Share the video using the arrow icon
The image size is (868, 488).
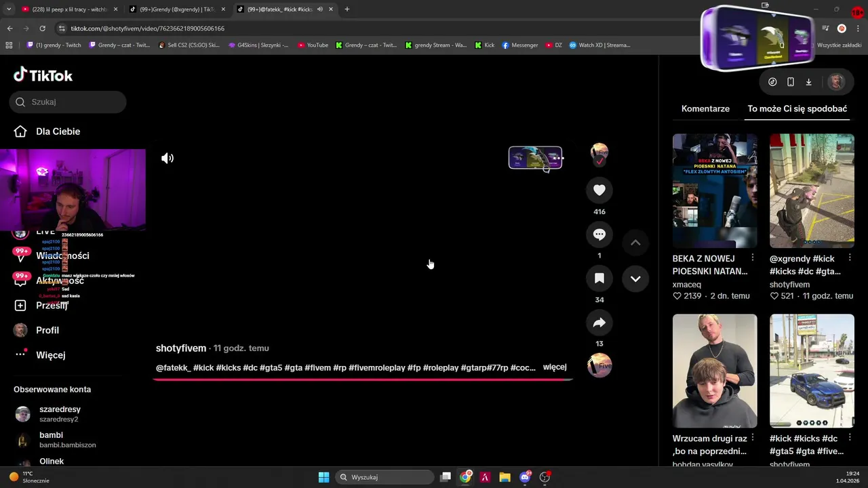599,323
